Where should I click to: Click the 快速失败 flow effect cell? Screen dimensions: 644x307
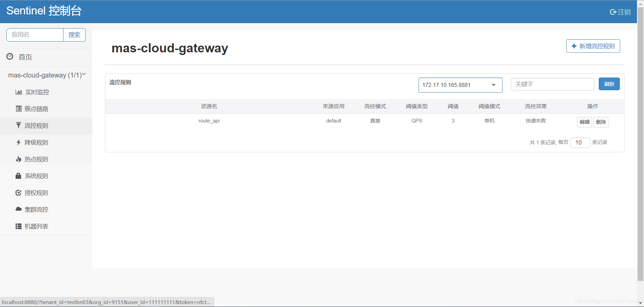click(x=536, y=121)
